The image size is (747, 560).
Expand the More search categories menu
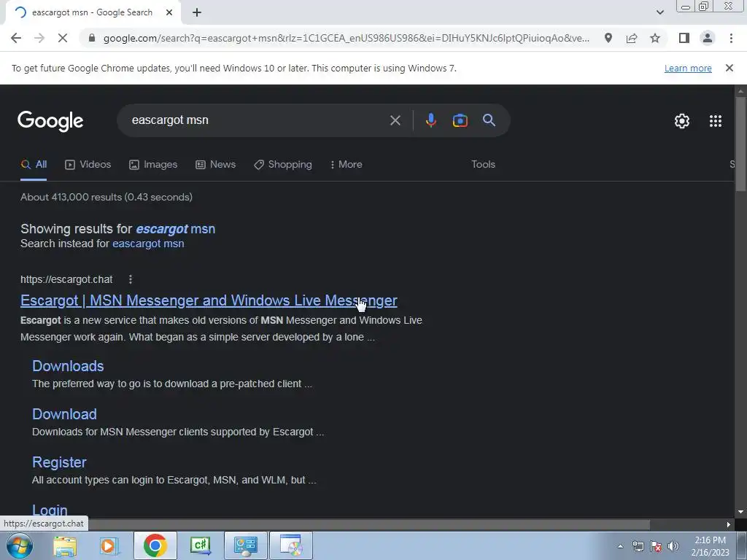[x=347, y=164]
